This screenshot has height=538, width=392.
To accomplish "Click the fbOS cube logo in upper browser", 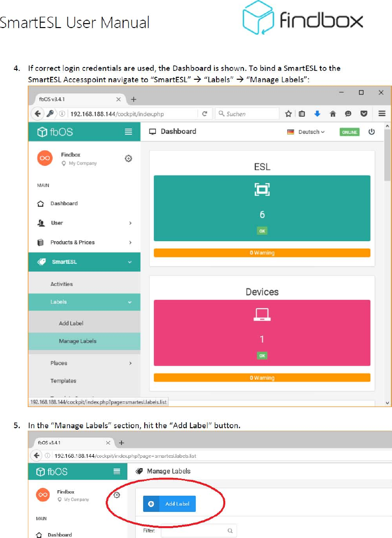I will 42,132.
